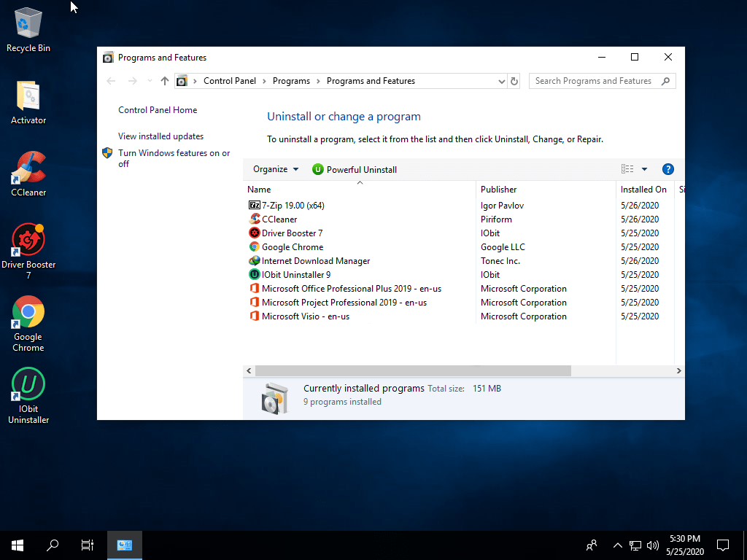The height and width of the screenshot is (560, 747).
Task: Open the Recycle Bin desktop icon
Action: click(x=28, y=30)
